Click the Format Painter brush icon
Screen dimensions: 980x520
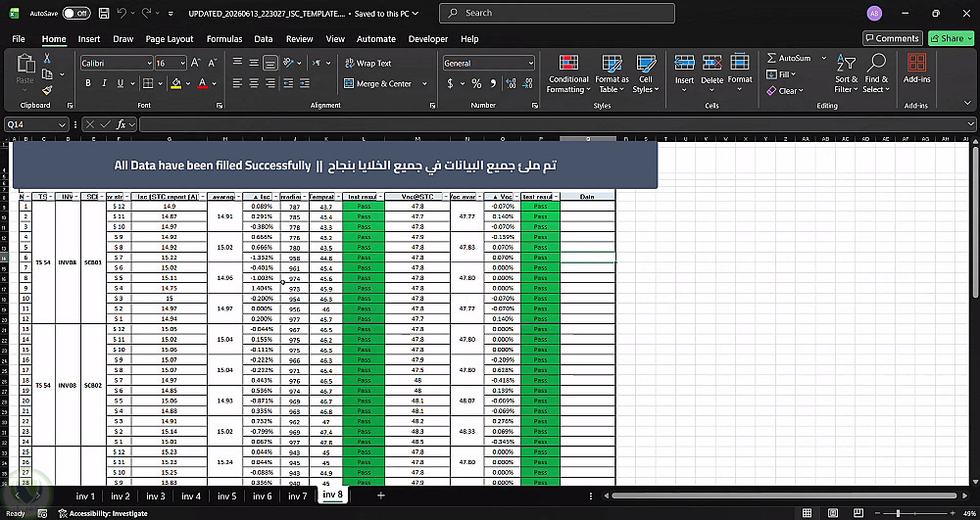click(47, 90)
